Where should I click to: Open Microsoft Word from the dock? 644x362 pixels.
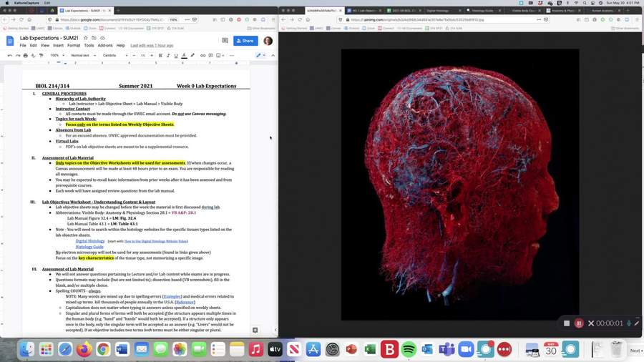[x=122, y=349]
